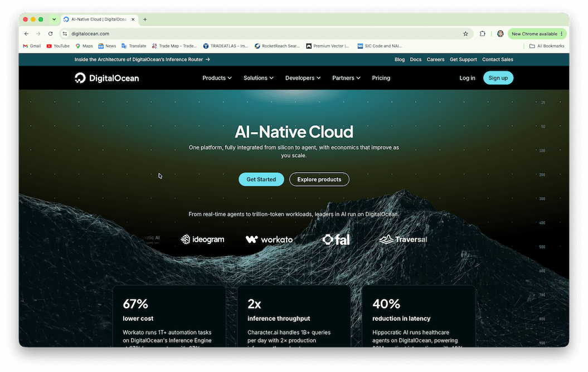Open the Pricing page
588x372 pixels.
coord(381,78)
